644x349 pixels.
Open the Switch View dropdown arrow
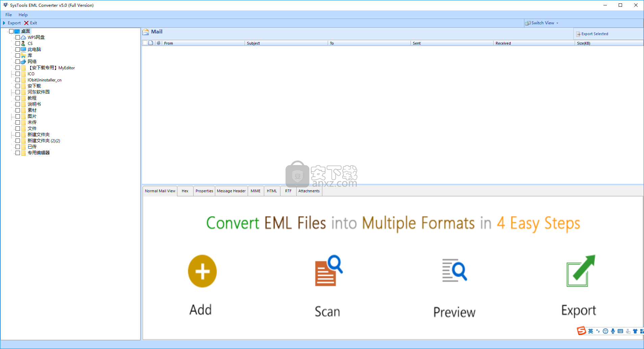coord(557,23)
